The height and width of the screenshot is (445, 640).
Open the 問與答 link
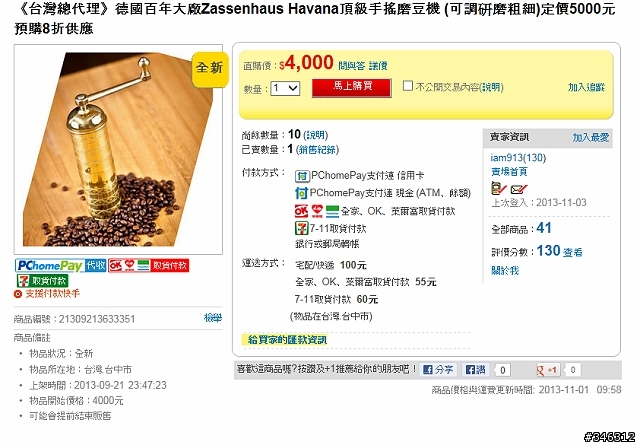[351, 66]
